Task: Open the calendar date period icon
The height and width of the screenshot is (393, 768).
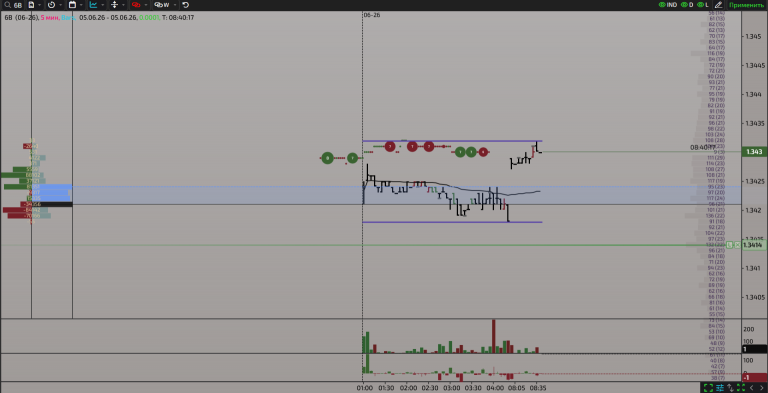Action: (72, 5)
